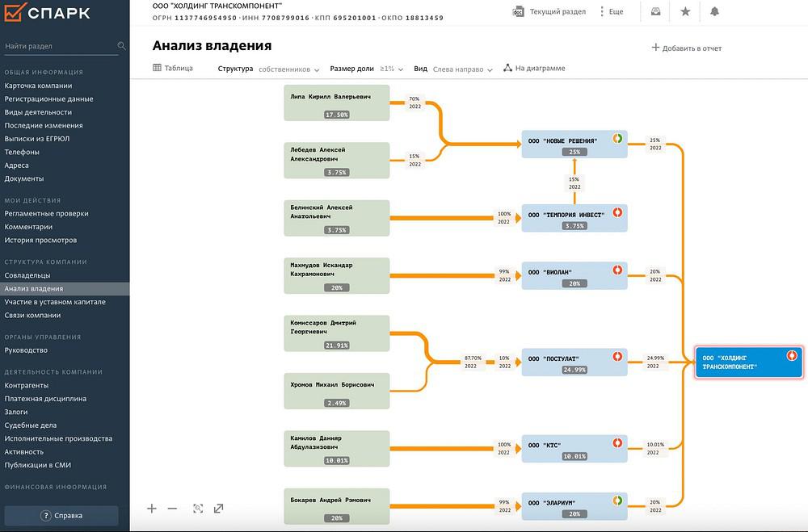Toggle На диаграмме option
This screenshot has width=808, height=532.
pos(534,68)
